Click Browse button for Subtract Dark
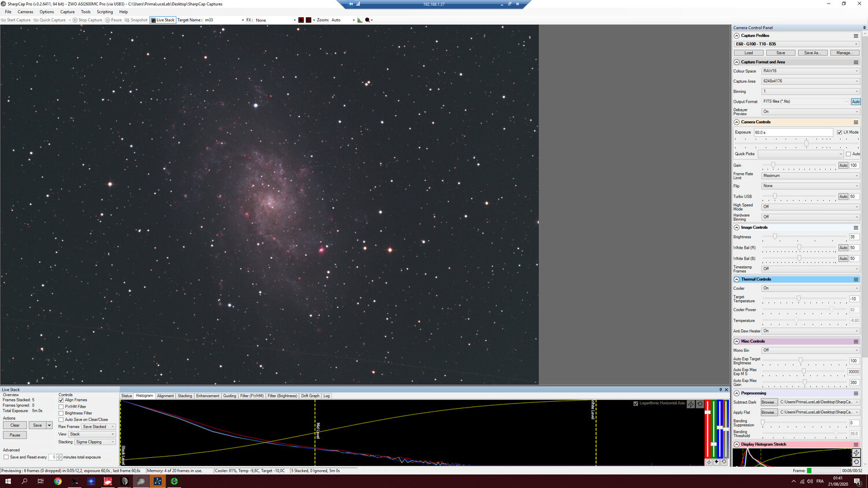The image size is (868, 488). click(x=768, y=402)
